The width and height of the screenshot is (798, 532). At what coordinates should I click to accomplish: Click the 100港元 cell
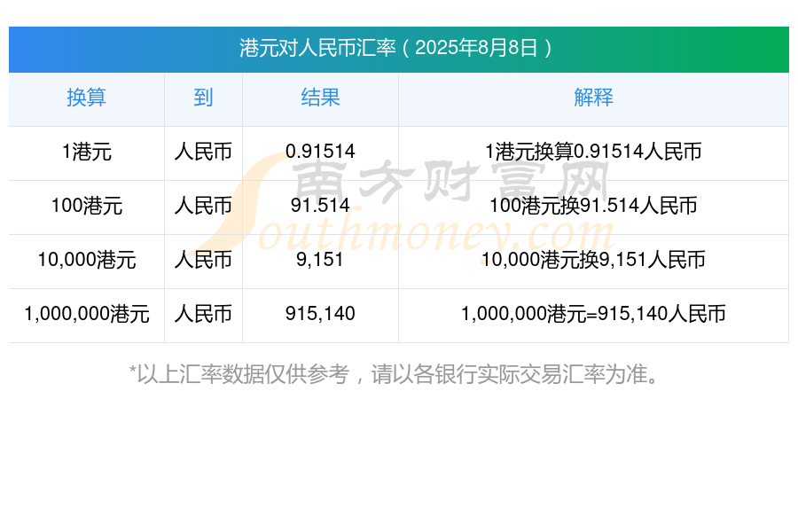(x=87, y=206)
